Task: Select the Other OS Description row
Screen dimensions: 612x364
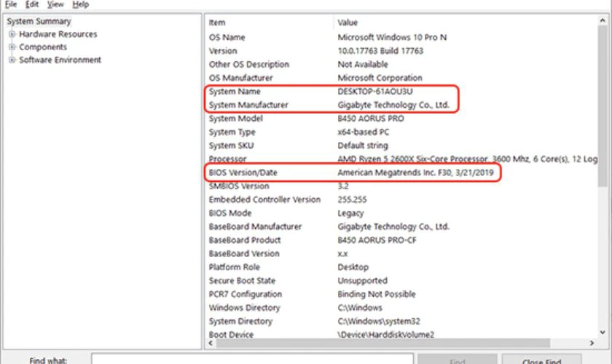Action: coord(401,64)
